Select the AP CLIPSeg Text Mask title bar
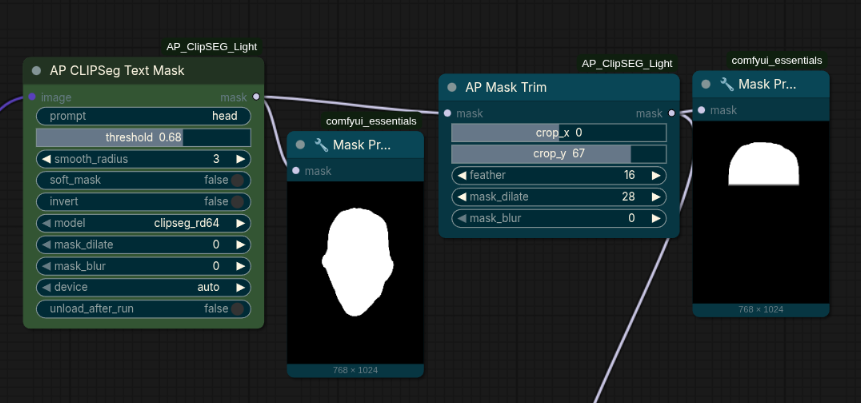The width and height of the screenshot is (861, 403). (x=143, y=71)
